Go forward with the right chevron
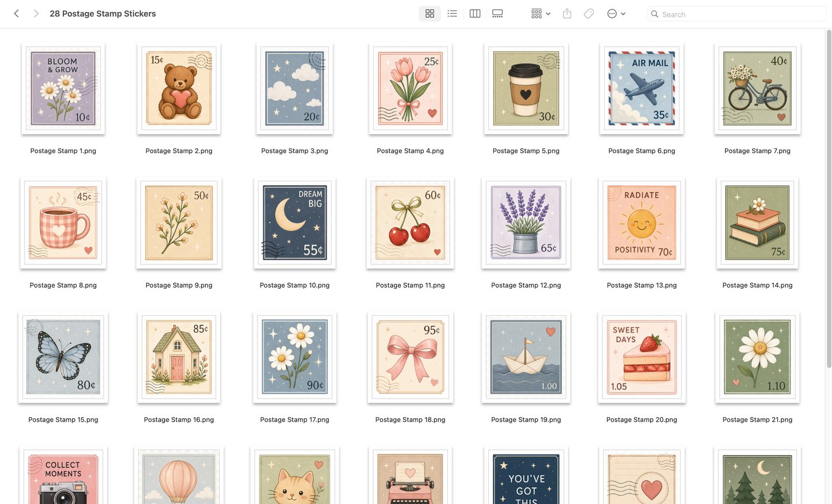The image size is (832, 504). tap(36, 13)
